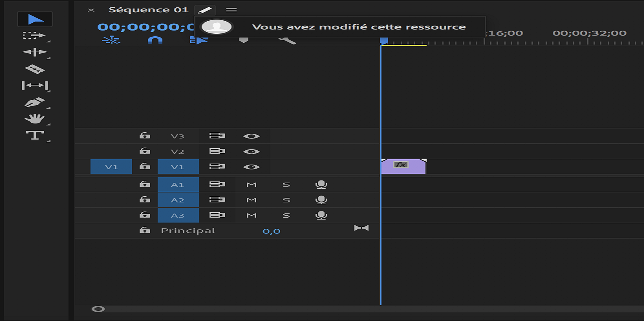Screen dimensions: 644x321
Task: Toggle sync lock on track V1
Action: click(217, 166)
